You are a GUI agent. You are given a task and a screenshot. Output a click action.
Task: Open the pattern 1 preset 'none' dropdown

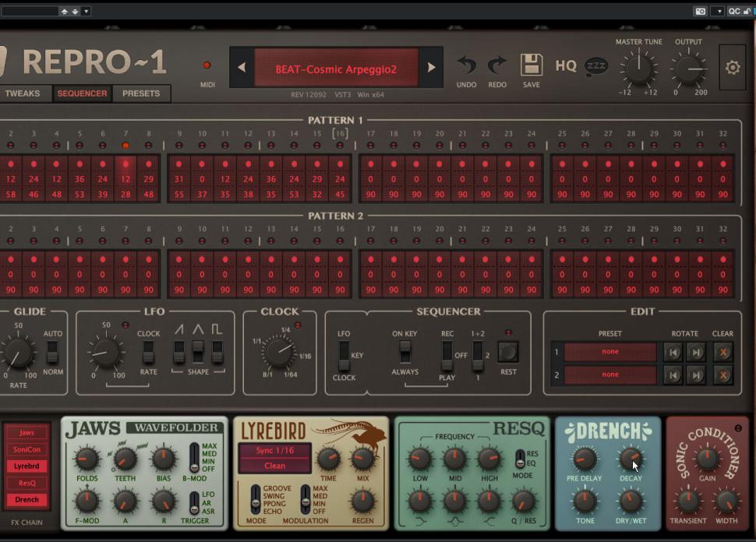pos(610,352)
